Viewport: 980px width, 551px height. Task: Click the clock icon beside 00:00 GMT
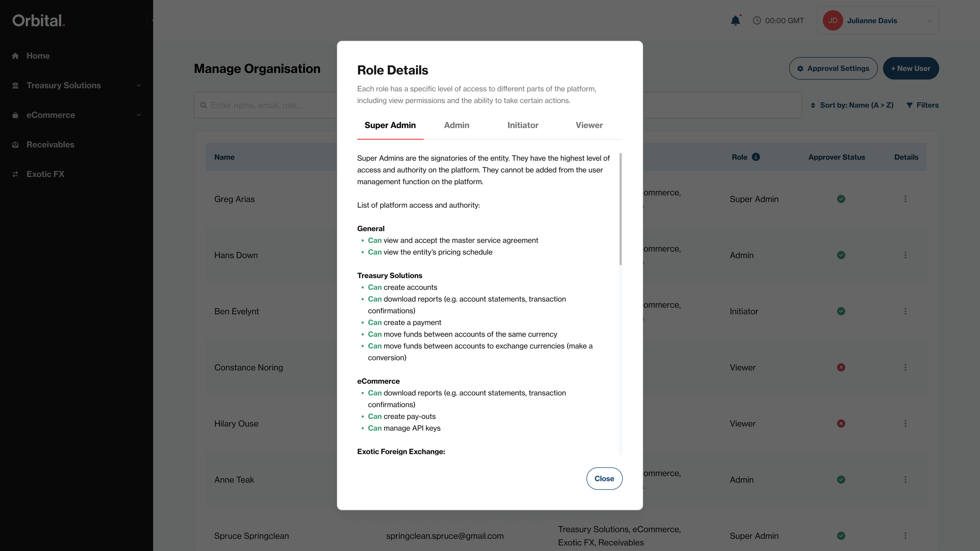tap(757, 20)
